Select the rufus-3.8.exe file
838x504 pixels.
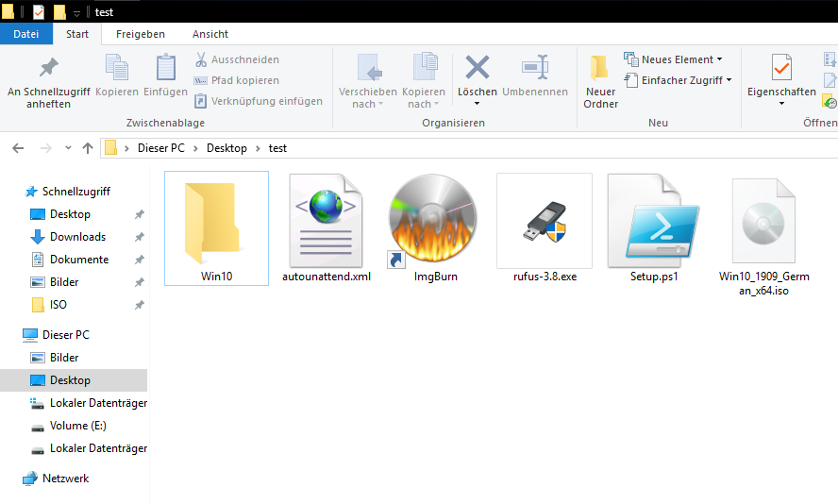(x=545, y=228)
